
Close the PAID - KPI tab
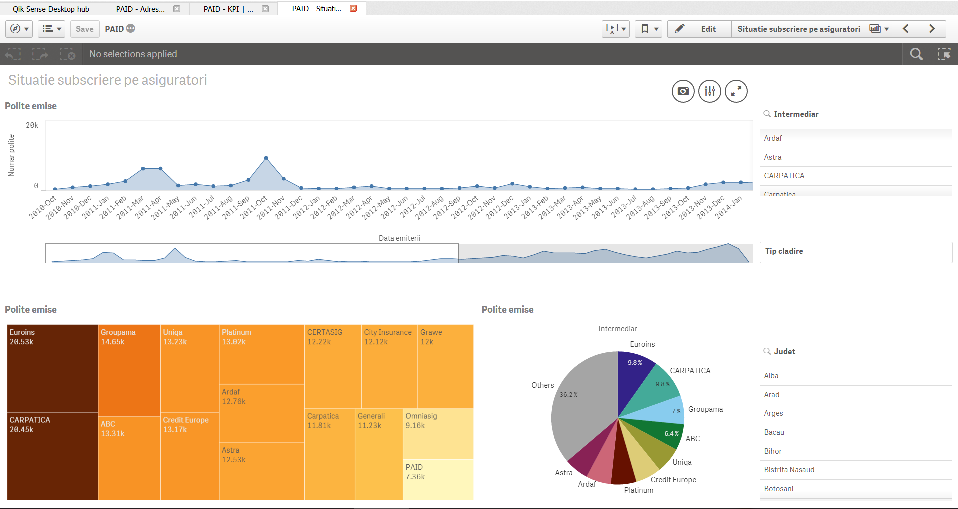coord(264,9)
